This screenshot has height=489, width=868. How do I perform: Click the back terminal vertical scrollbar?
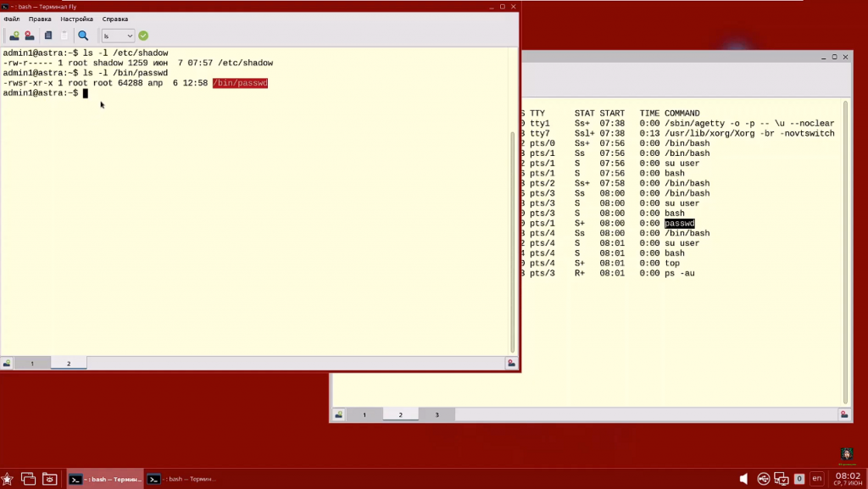[x=845, y=253]
